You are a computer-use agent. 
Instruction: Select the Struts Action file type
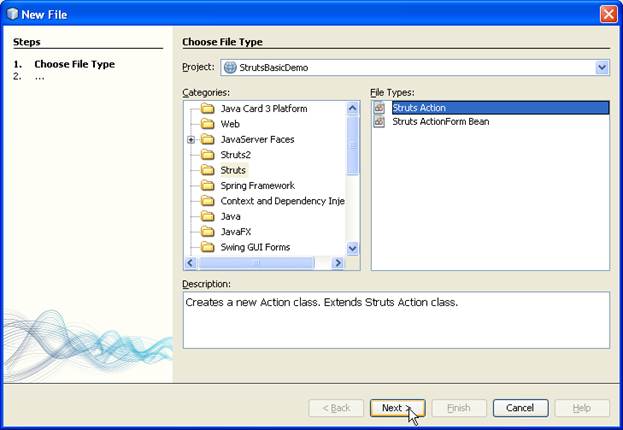pos(500,108)
